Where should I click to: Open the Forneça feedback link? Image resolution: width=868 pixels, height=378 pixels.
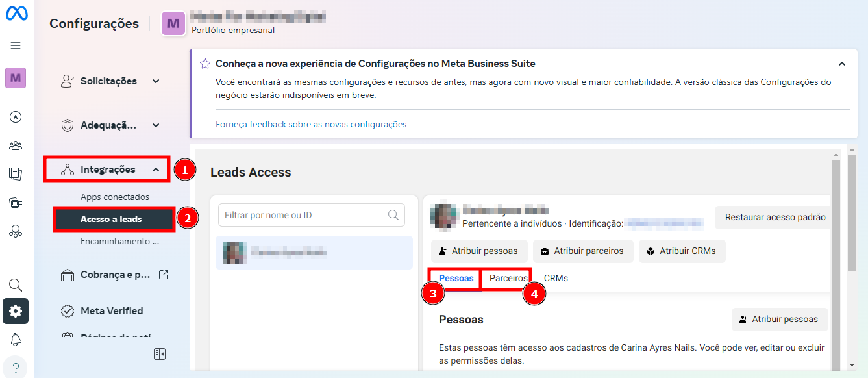point(311,124)
